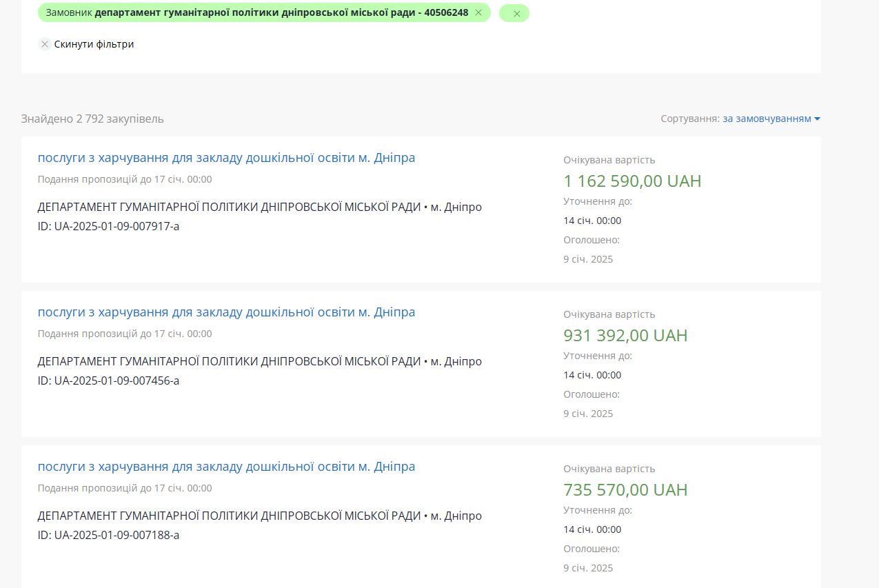Reset all filters with Скинути фільтри text
879x588 pixels.
[x=94, y=44]
